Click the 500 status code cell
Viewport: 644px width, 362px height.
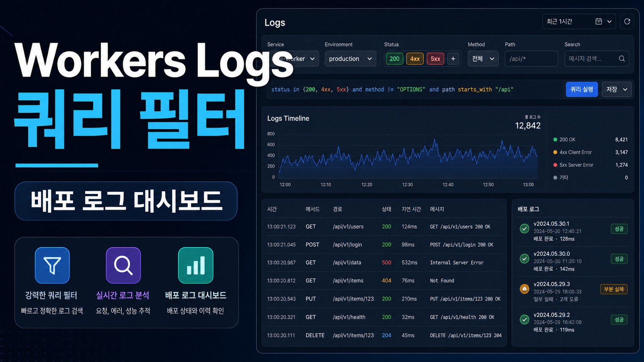coord(386,263)
